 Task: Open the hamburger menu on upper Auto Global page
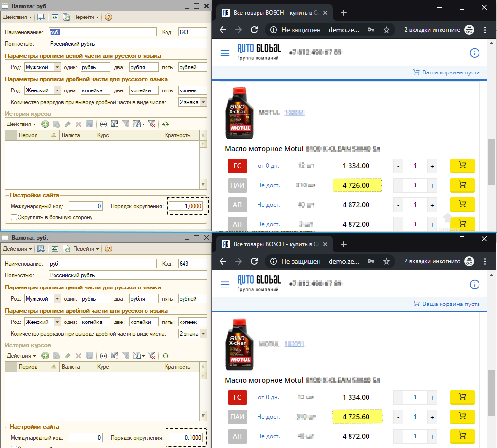pyautogui.click(x=225, y=53)
